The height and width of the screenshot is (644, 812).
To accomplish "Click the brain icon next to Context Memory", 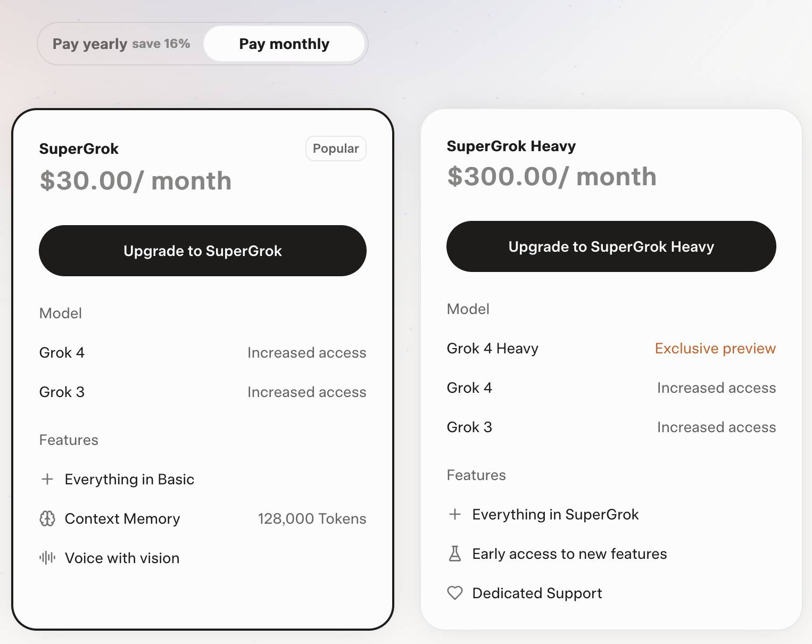I will (x=47, y=518).
